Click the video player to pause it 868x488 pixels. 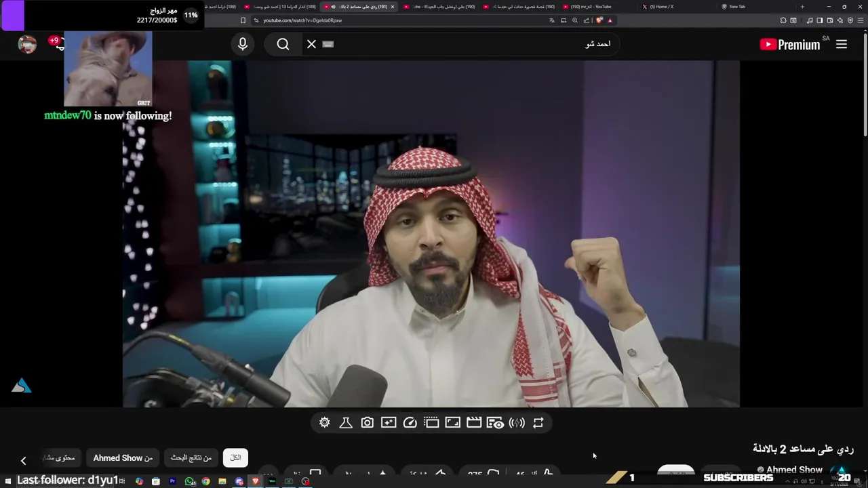(x=431, y=234)
